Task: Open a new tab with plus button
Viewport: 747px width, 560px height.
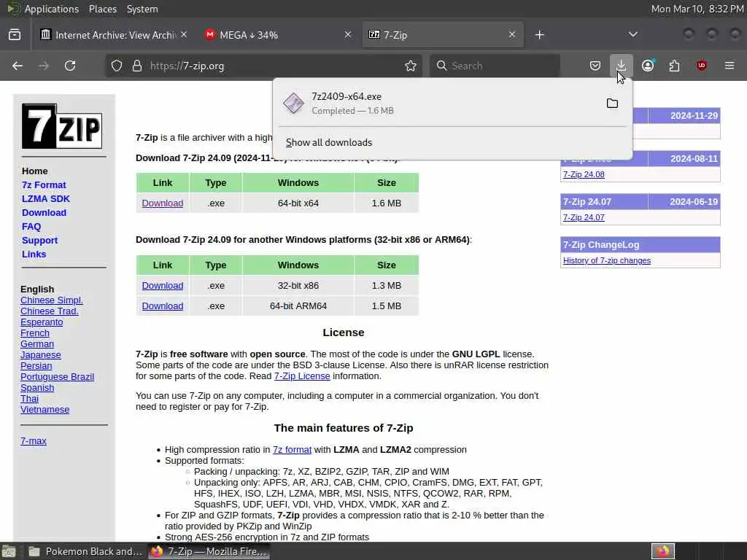Action: [539, 35]
